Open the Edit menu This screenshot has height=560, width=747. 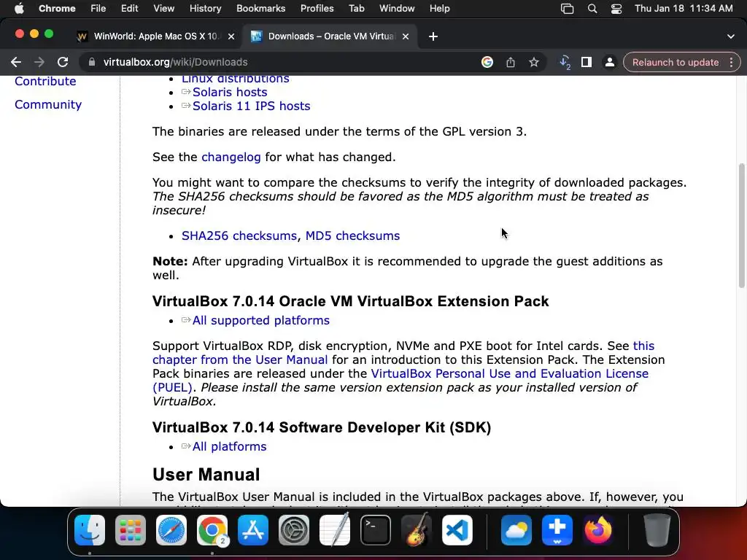[129, 9]
